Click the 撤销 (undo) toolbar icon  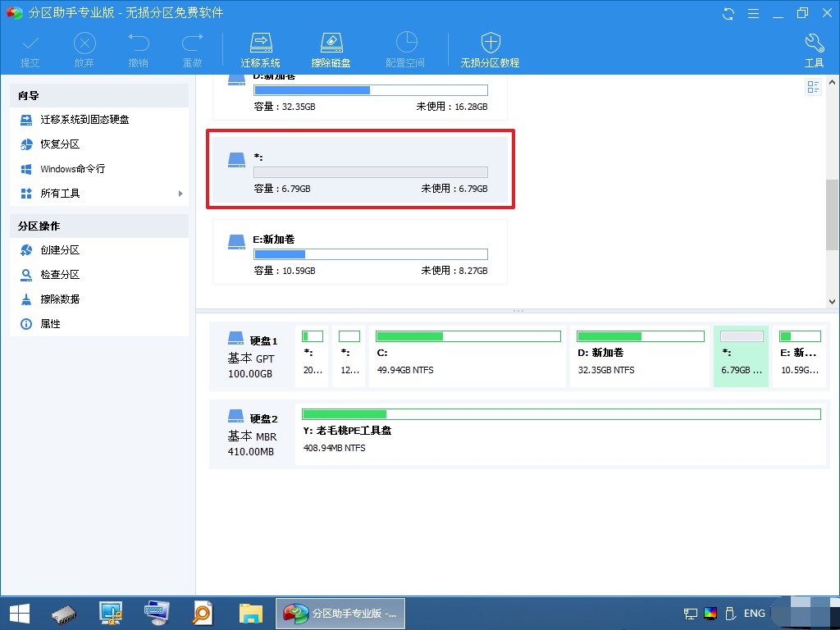click(138, 50)
